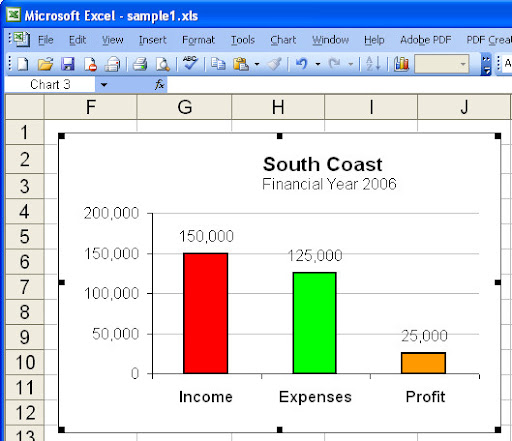Click the Undo arrow icon

[x=301, y=64]
